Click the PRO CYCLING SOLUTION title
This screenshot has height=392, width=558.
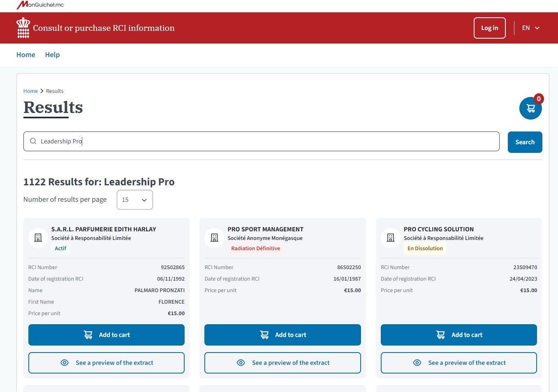[439, 229]
